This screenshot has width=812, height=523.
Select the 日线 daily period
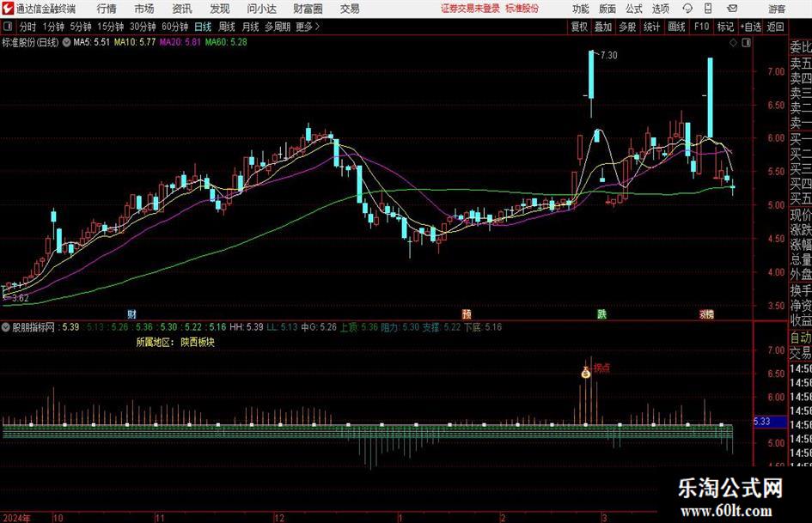203,27
